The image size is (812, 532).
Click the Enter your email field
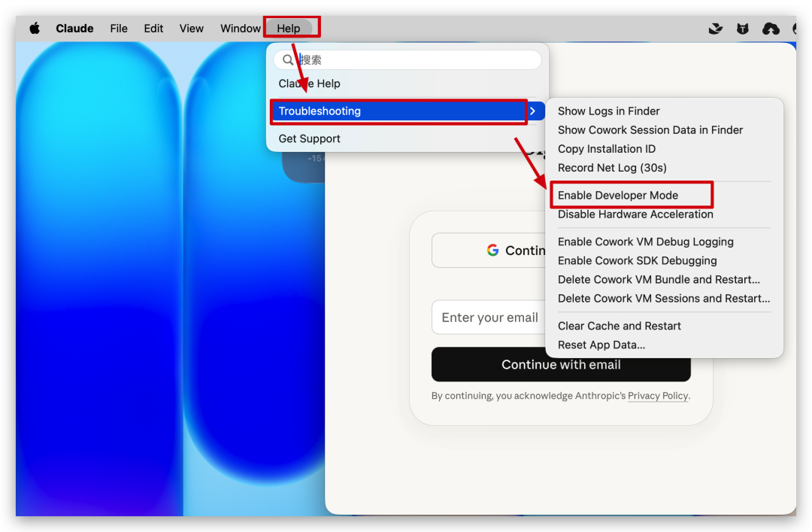click(x=489, y=318)
